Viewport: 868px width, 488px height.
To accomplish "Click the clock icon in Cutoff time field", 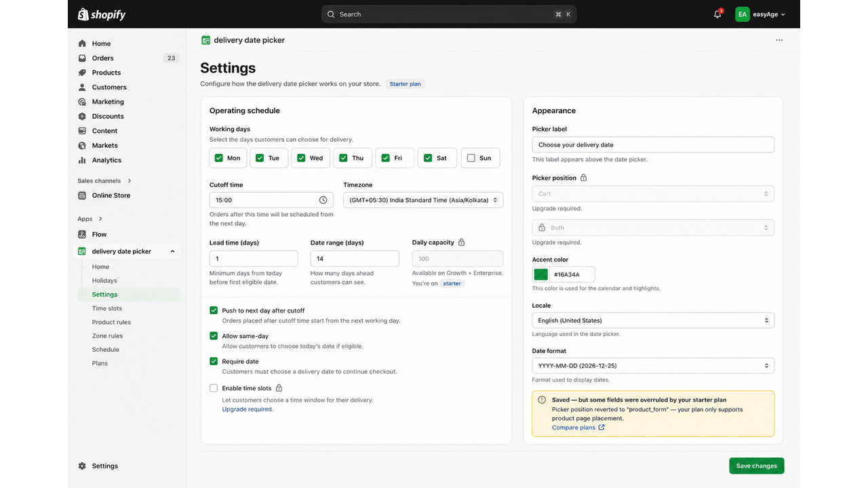I will tap(323, 200).
